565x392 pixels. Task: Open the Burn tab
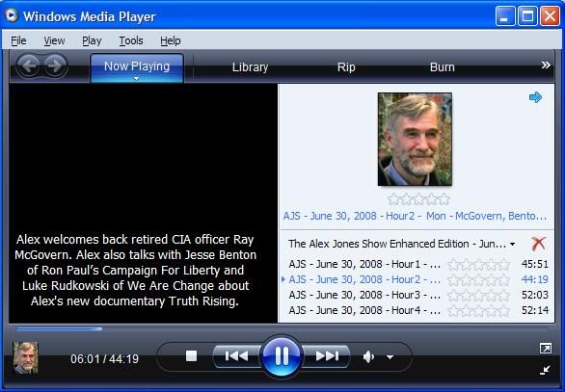tap(443, 67)
